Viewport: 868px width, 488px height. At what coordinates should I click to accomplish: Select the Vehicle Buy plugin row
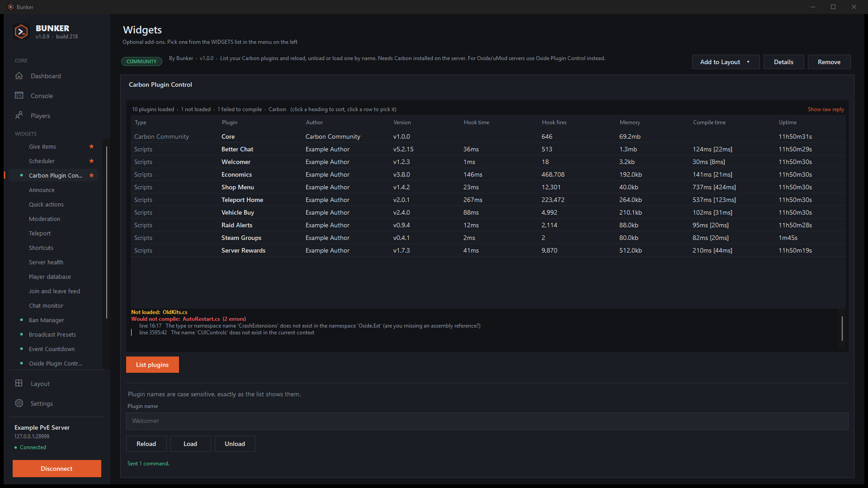(488, 212)
